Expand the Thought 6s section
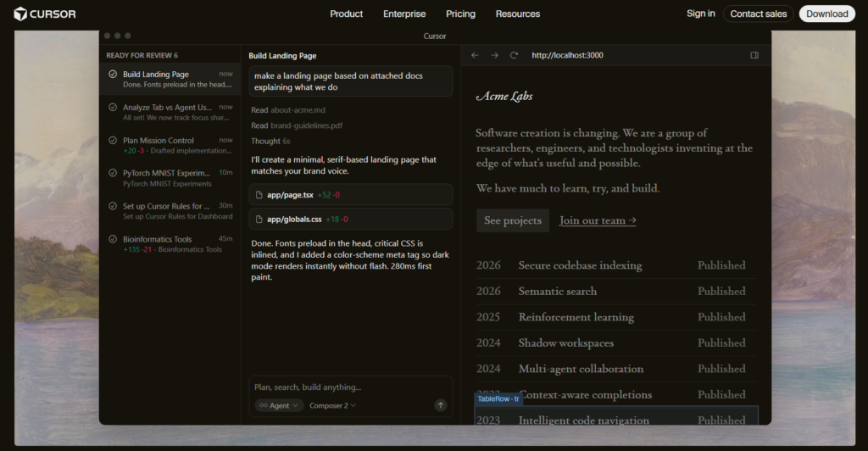This screenshot has height=451, width=868. point(270,141)
